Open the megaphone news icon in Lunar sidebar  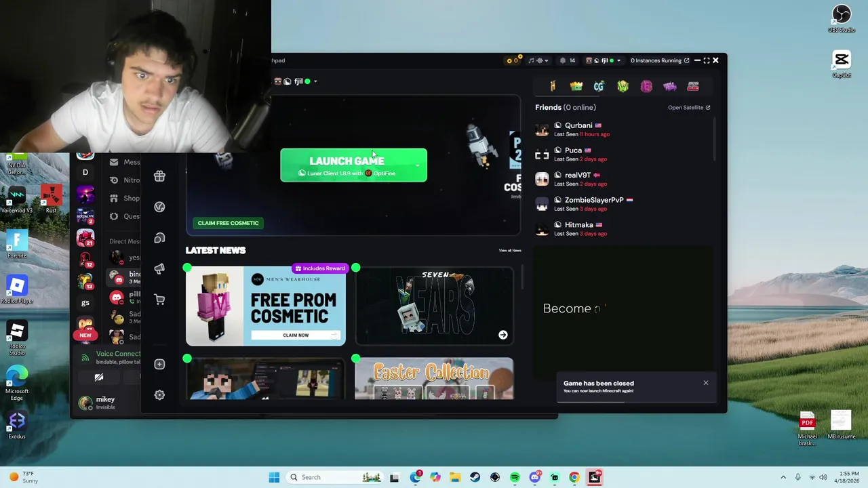159,269
